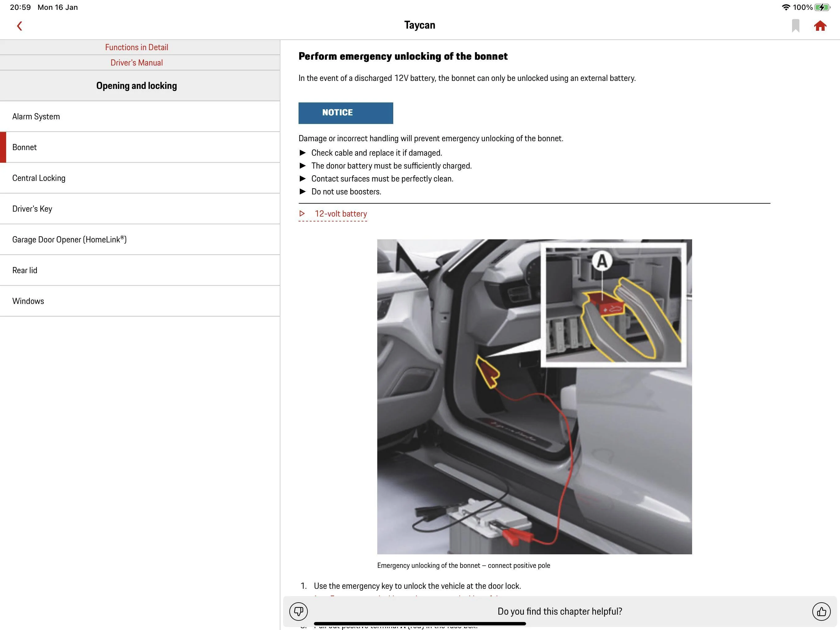Viewport: 840px width, 630px height.
Task: Tap 'Do not use boosters.' bullet
Action: click(x=346, y=192)
